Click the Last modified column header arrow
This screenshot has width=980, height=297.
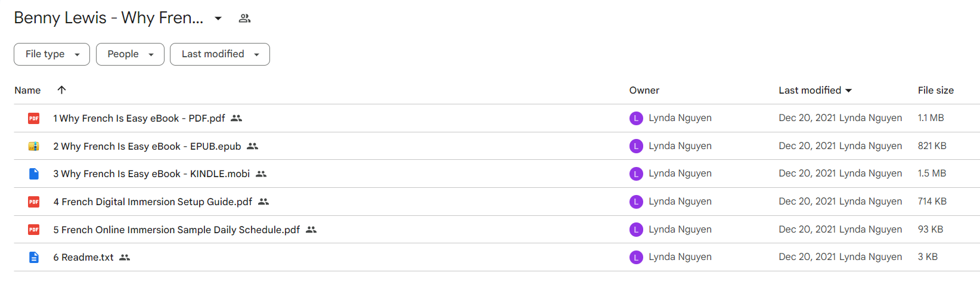(849, 91)
